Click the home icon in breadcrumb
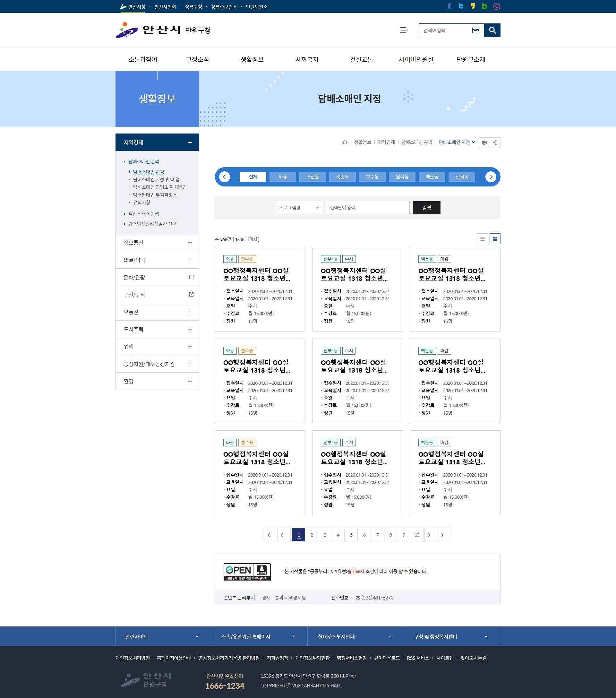Viewport: 616px width, 698px height. coord(345,142)
